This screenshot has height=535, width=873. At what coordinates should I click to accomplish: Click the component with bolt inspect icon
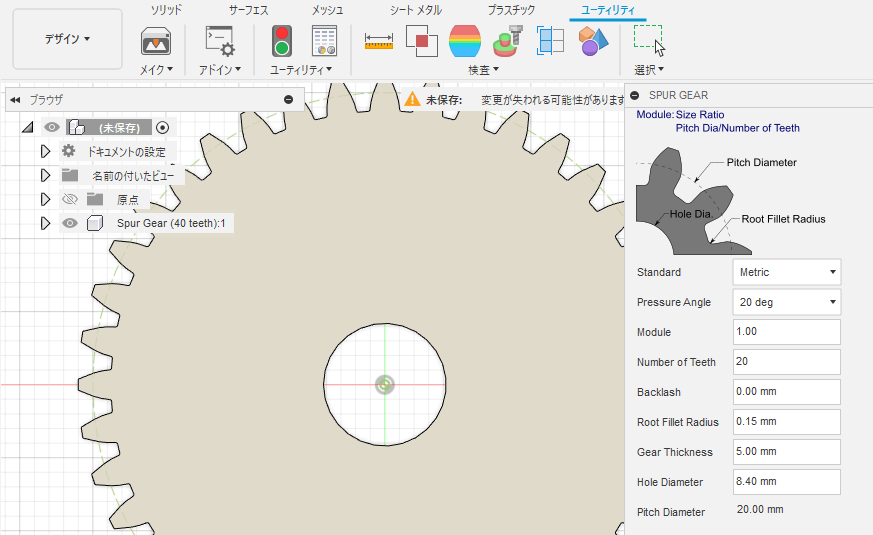click(x=508, y=41)
